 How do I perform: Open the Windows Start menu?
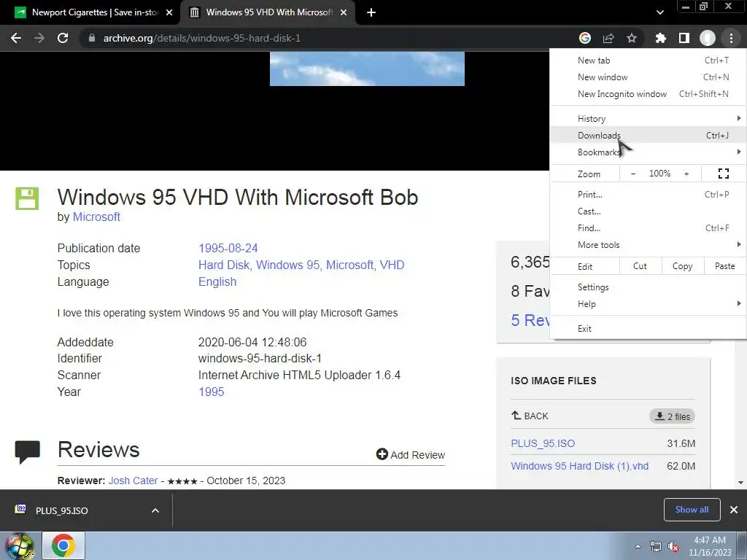coord(20,546)
